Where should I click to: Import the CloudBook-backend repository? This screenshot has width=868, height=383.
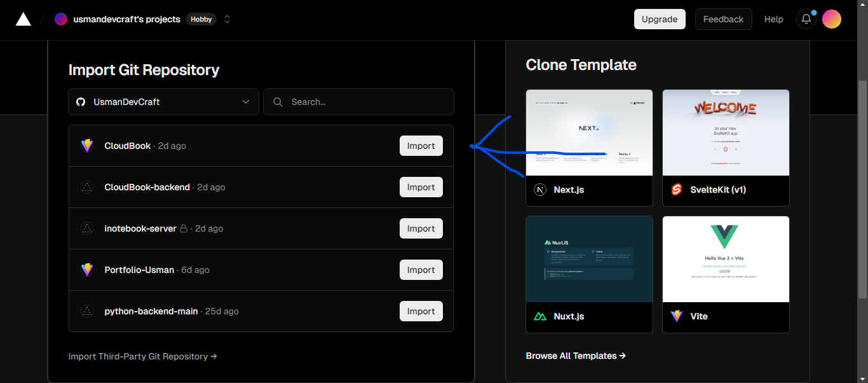421,187
